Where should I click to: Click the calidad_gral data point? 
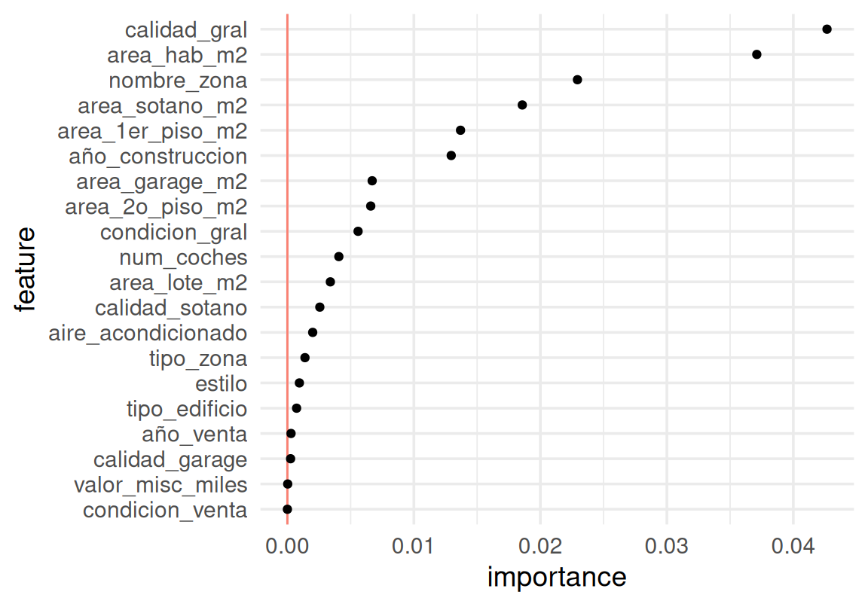(827, 29)
